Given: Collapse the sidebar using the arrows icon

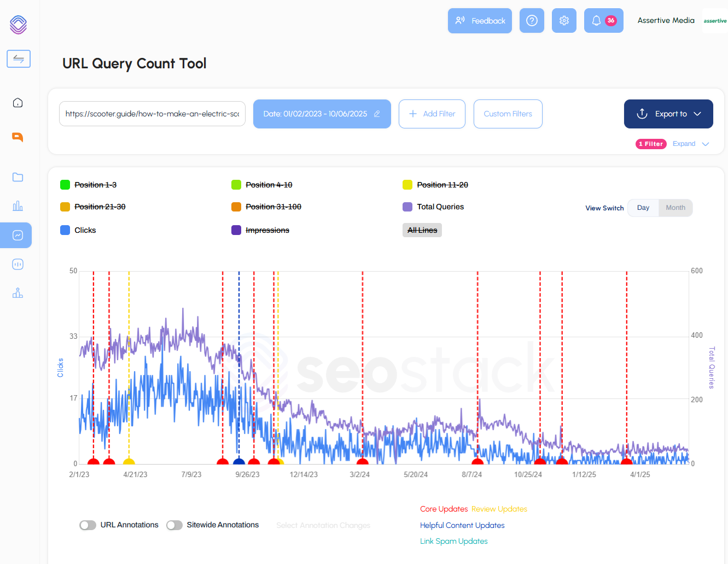Looking at the screenshot, I should click(18, 58).
